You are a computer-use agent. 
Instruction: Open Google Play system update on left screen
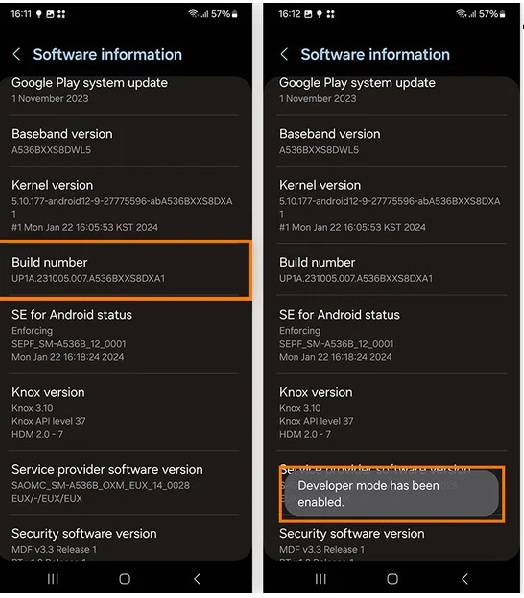point(124,90)
